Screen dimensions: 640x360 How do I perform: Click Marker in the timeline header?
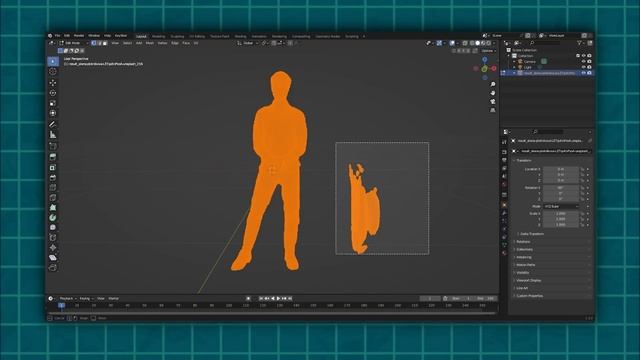(x=113, y=299)
